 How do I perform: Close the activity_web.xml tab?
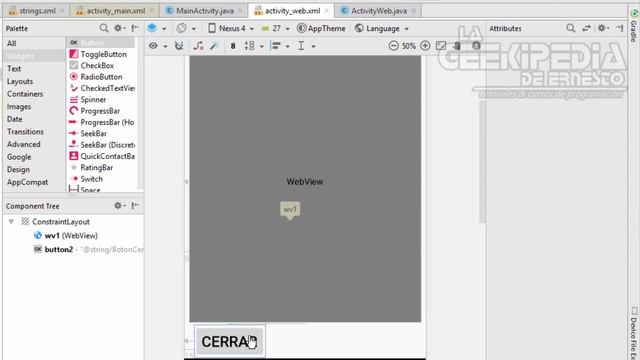coord(327,11)
